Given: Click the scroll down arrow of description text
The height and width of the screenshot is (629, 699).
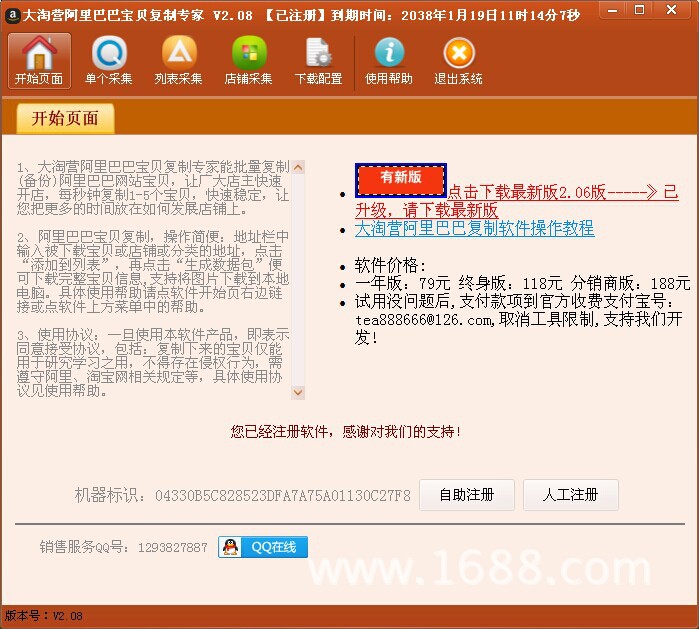Looking at the screenshot, I should tap(298, 393).
